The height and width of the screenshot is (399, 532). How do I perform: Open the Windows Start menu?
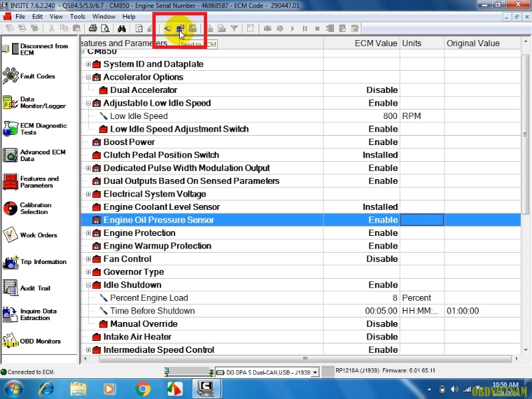pyautogui.click(x=13, y=389)
